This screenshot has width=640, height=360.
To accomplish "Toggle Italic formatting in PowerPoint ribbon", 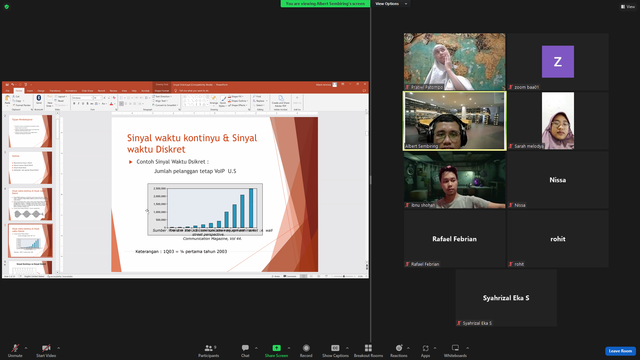I will [79, 104].
